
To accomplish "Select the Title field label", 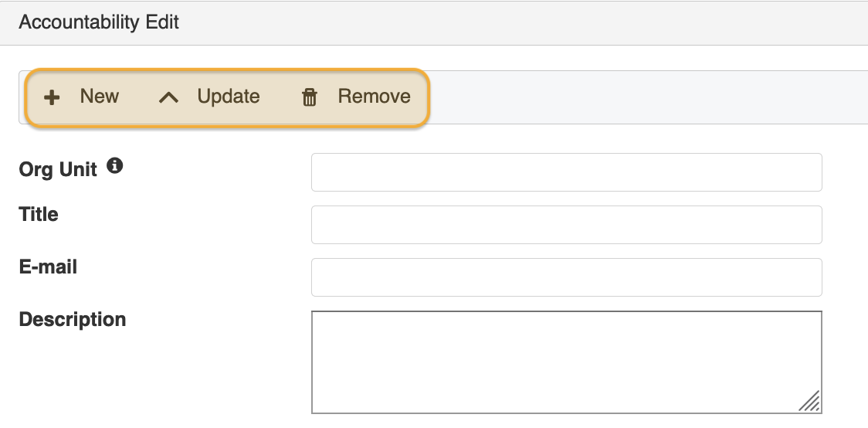I will (x=39, y=215).
